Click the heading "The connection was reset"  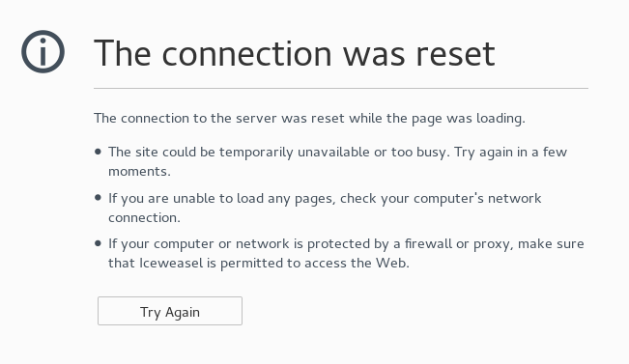(295, 53)
